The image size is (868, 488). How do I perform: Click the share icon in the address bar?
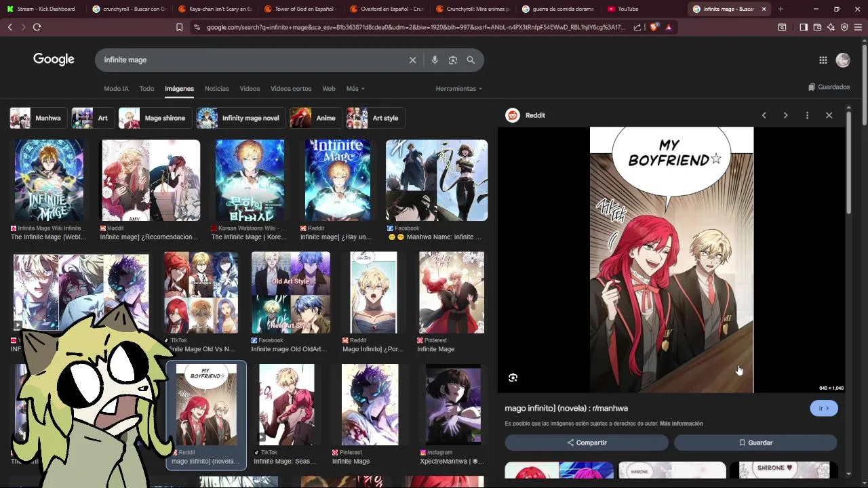(x=637, y=27)
